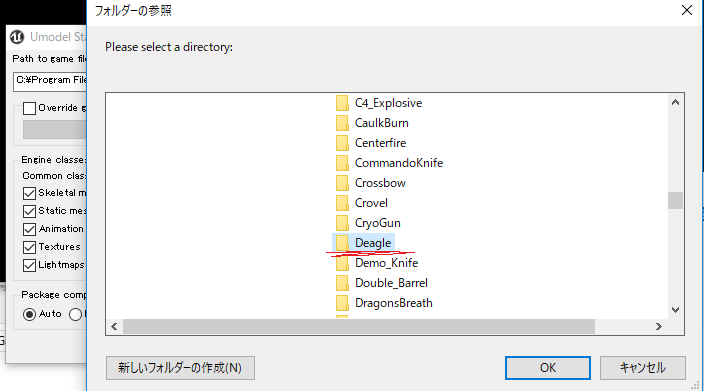The width and height of the screenshot is (704, 391).
Task: Enable the Override game detection checkbox
Action: point(29,108)
